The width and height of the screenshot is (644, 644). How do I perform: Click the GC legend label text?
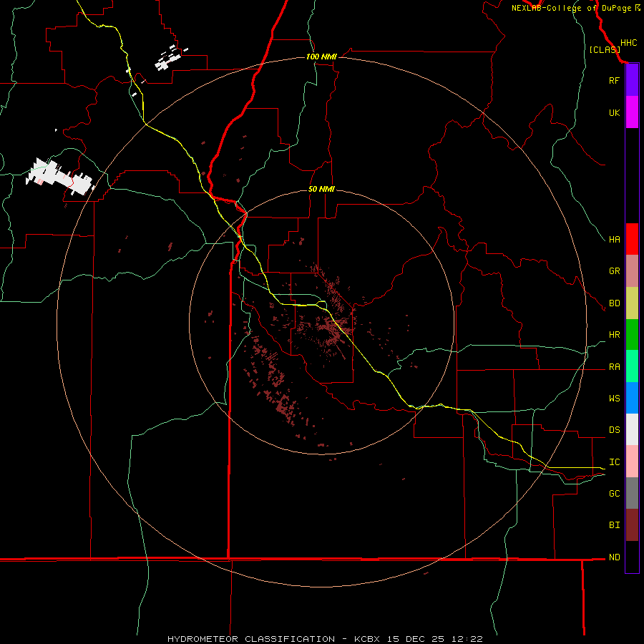click(x=615, y=493)
